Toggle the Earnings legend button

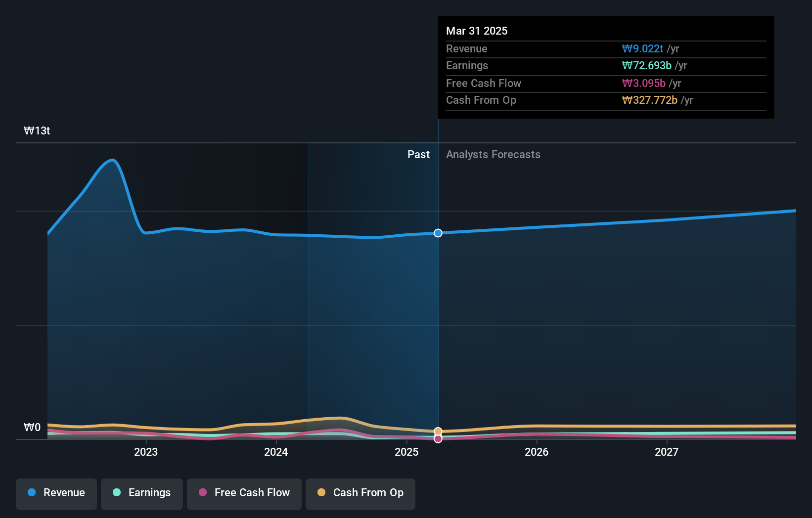(x=142, y=494)
